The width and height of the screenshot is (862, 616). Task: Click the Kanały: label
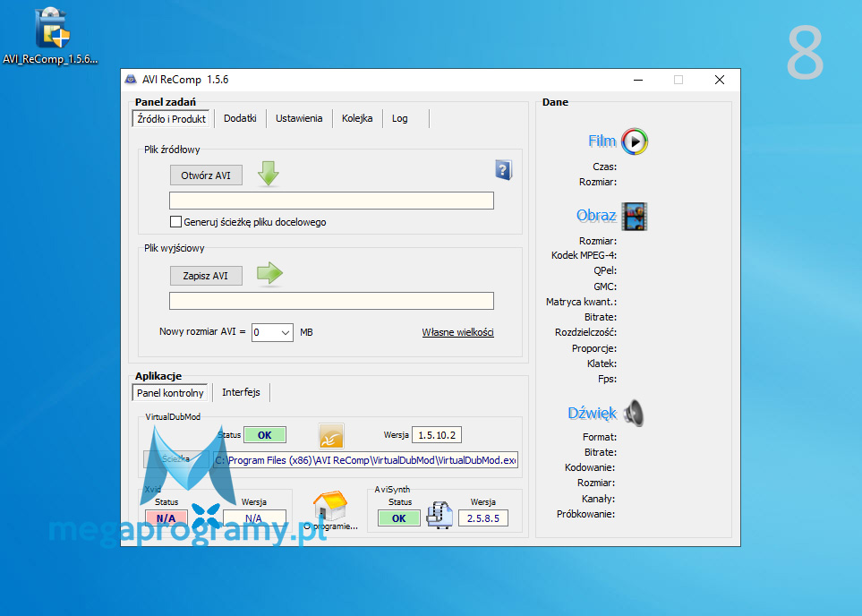tap(598, 499)
